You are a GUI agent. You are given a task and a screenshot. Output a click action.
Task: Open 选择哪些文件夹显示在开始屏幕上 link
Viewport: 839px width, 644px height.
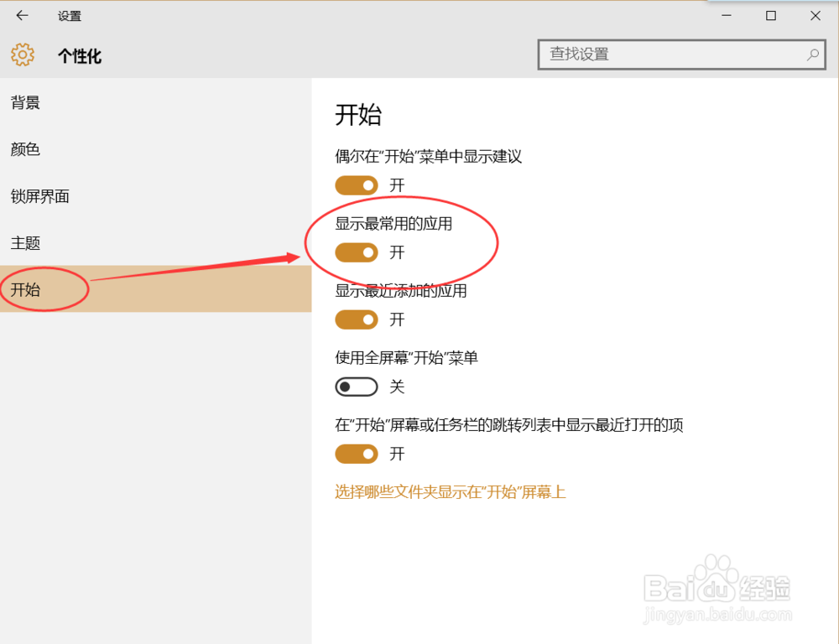pyautogui.click(x=451, y=491)
